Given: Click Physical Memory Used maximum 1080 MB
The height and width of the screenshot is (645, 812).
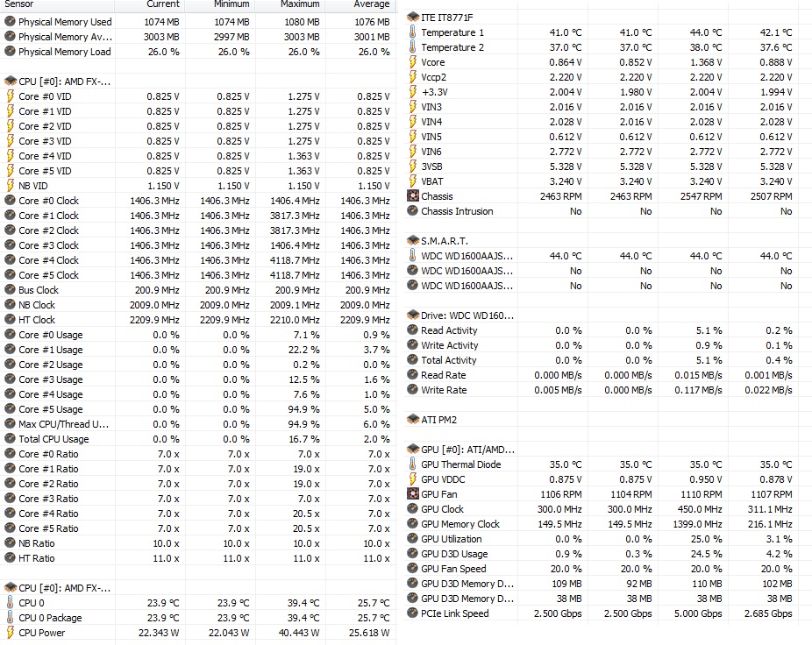Looking at the screenshot, I should point(302,22).
